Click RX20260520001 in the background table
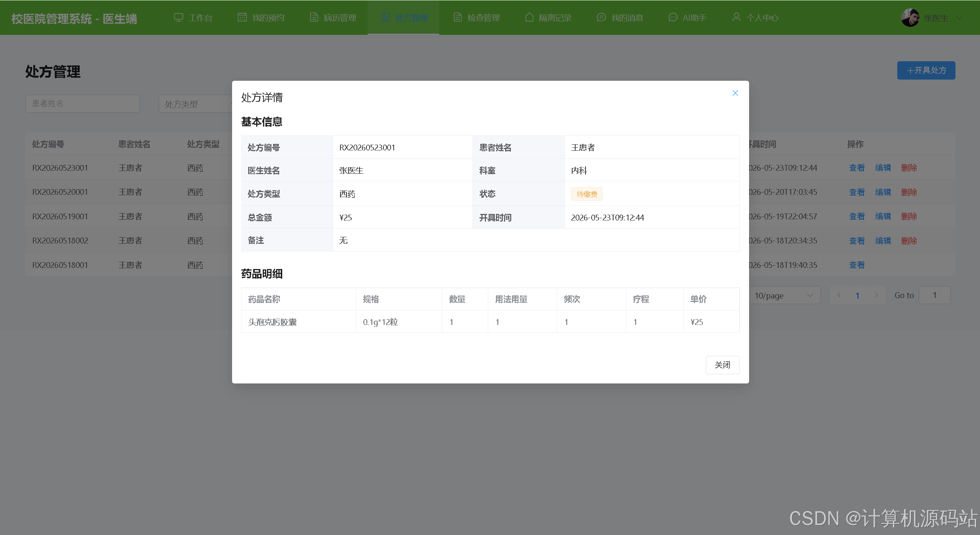Viewport: 980px width, 535px height. click(60, 192)
